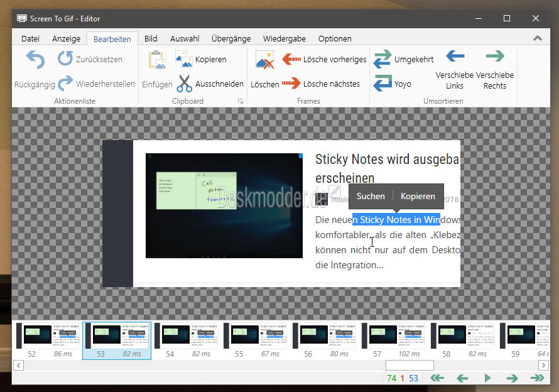The height and width of the screenshot is (392, 559).
Task: Click the Lösche vorheriges left arrow icon
Action: pyautogui.click(x=291, y=59)
